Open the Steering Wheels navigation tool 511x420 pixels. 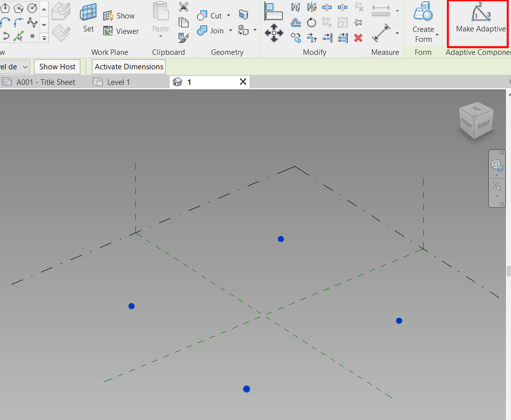(497, 165)
